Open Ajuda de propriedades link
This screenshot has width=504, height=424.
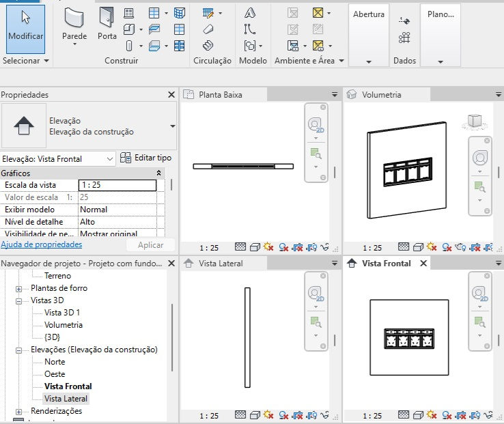tap(42, 244)
